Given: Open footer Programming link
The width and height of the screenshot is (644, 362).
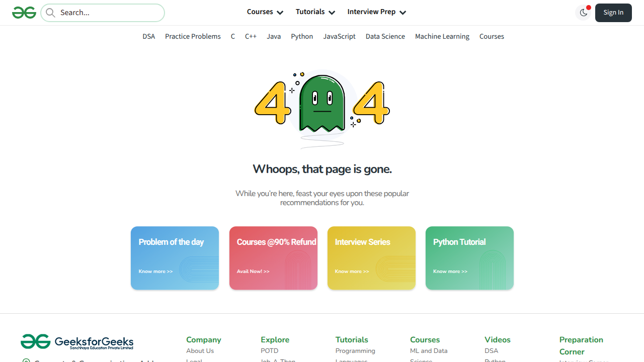Looking at the screenshot, I should (355, 351).
